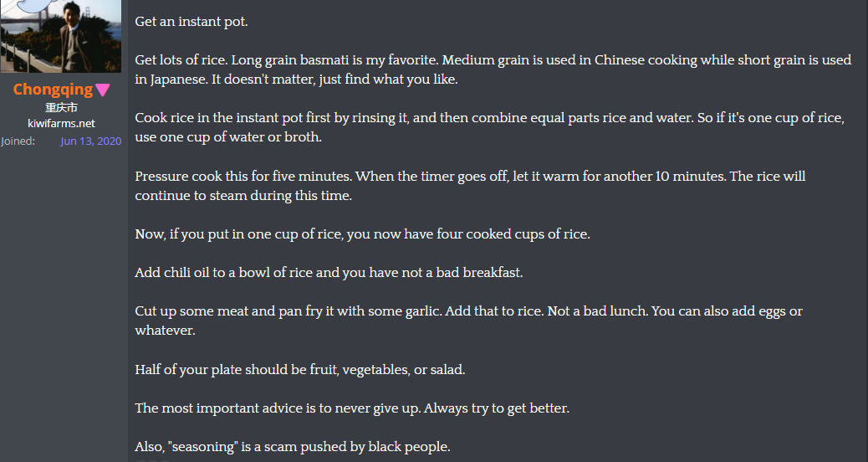868x462 pixels.
Task: Click the kiwifarms.net text under the username
Action: [61, 124]
